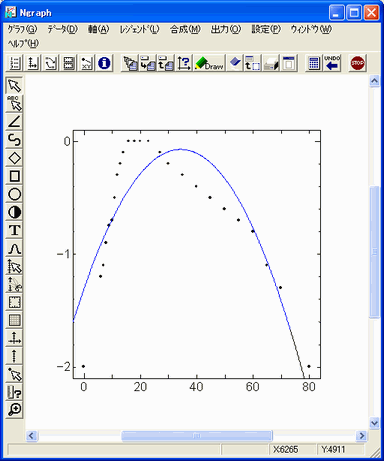This screenshot has height=461, width=384.
Task: Click the Draw toolbar button
Action: [x=209, y=63]
